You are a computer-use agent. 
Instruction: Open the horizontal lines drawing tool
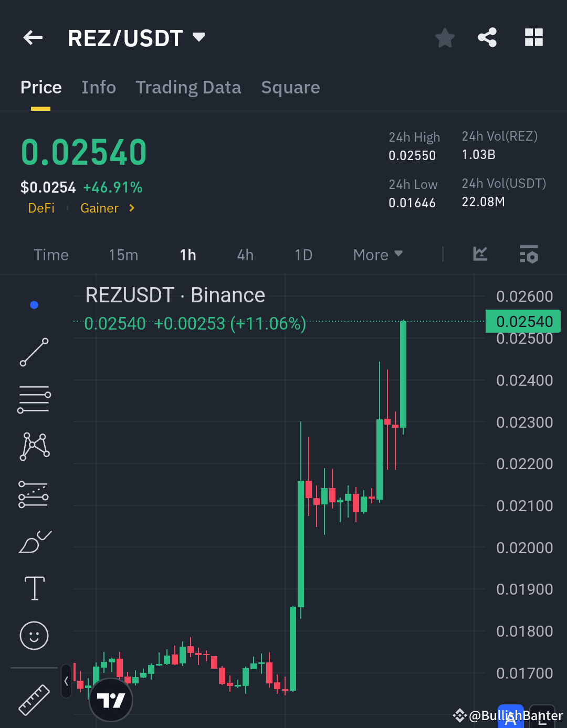pyautogui.click(x=34, y=399)
